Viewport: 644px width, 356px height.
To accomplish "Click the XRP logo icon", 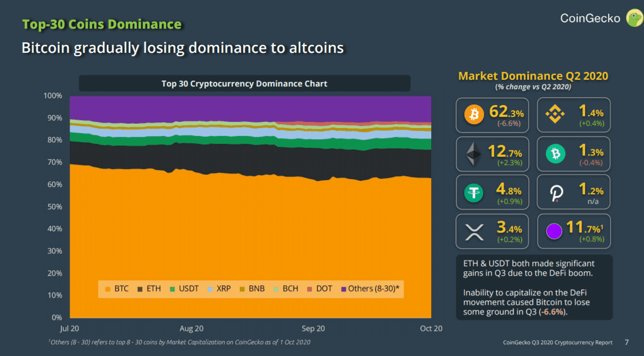I will pyautogui.click(x=474, y=231).
